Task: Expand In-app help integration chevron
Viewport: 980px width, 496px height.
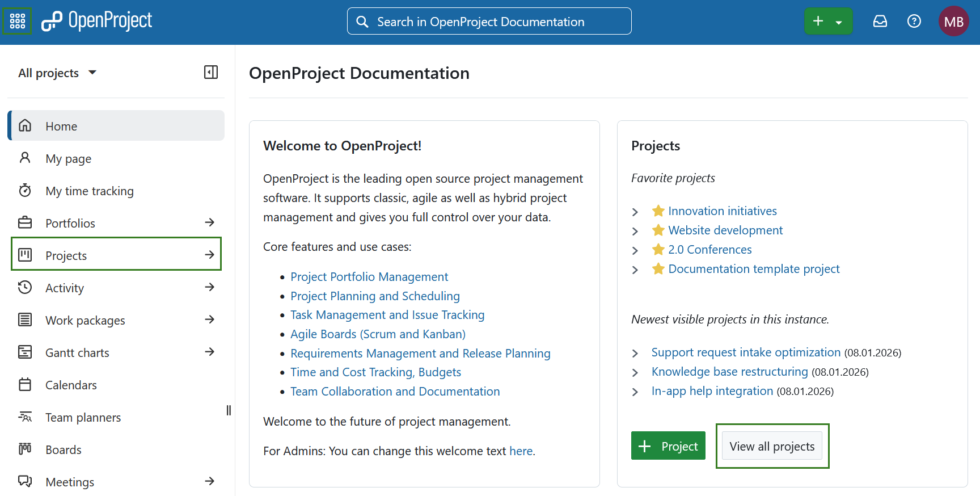Action: pyautogui.click(x=635, y=392)
